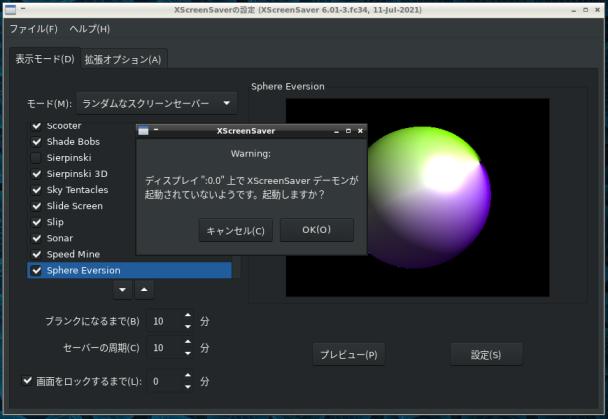Screen dimensions: 608x419
Task: Toggle the Scooter checkbox
Action: click(x=36, y=126)
